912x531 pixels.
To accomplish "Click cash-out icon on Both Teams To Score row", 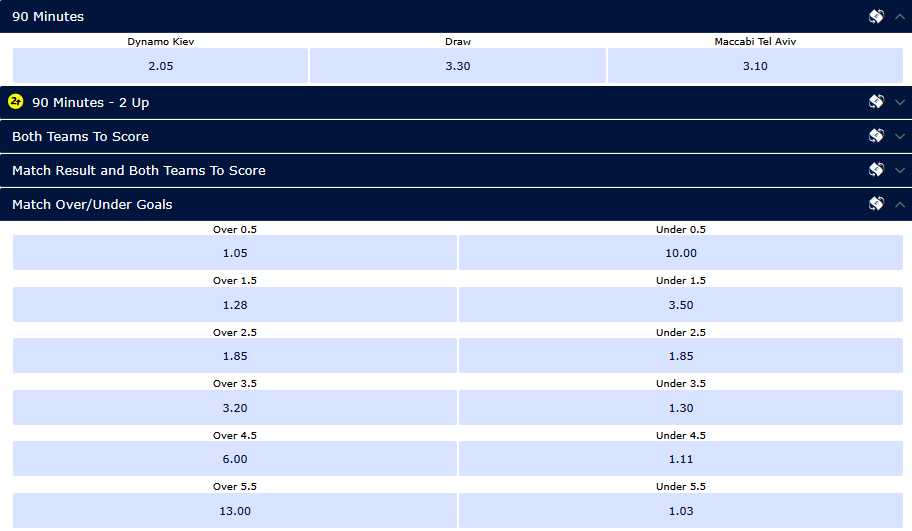I will (876, 136).
